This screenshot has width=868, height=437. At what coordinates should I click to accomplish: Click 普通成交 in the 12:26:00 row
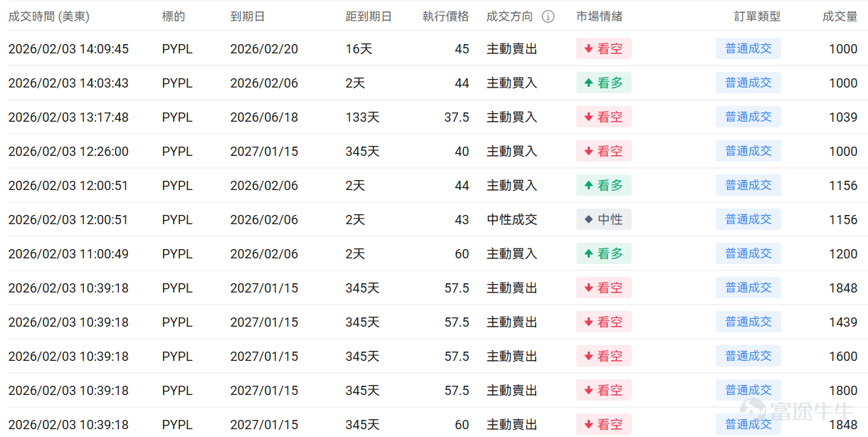[x=748, y=151]
